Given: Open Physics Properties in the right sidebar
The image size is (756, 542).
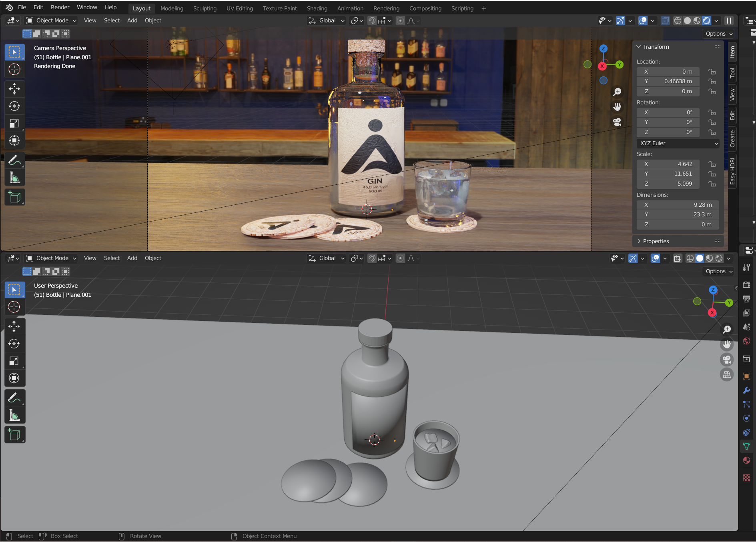Looking at the screenshot, I should point(746,418).
